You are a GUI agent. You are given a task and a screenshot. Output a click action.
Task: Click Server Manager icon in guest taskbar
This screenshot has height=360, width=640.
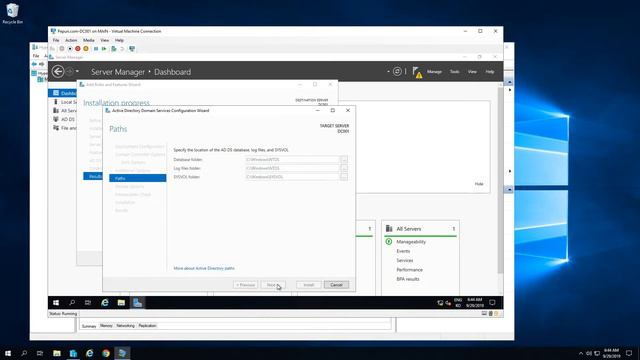[x=138, y=302]
